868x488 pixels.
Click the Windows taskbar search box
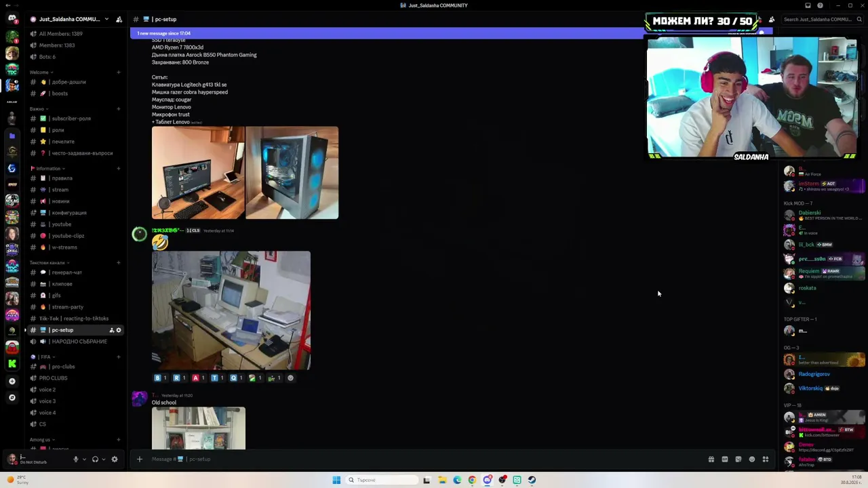click(x=382, y=480)
